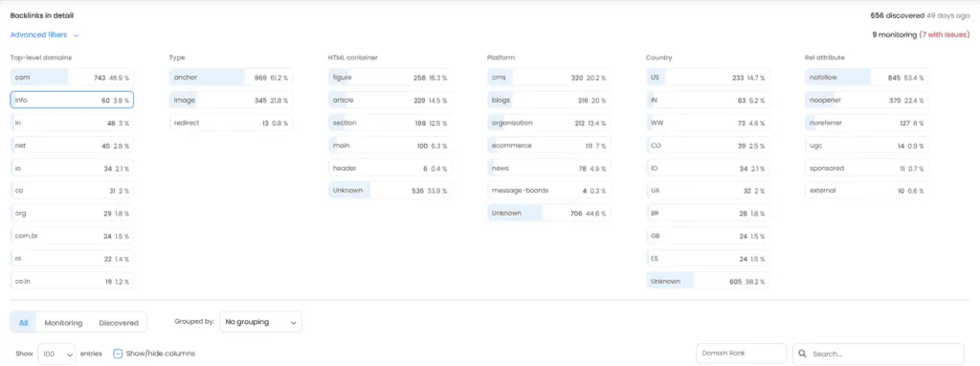Click the search magnifier icon
This screenshot has width=980, height=366.
click(803, 355)
